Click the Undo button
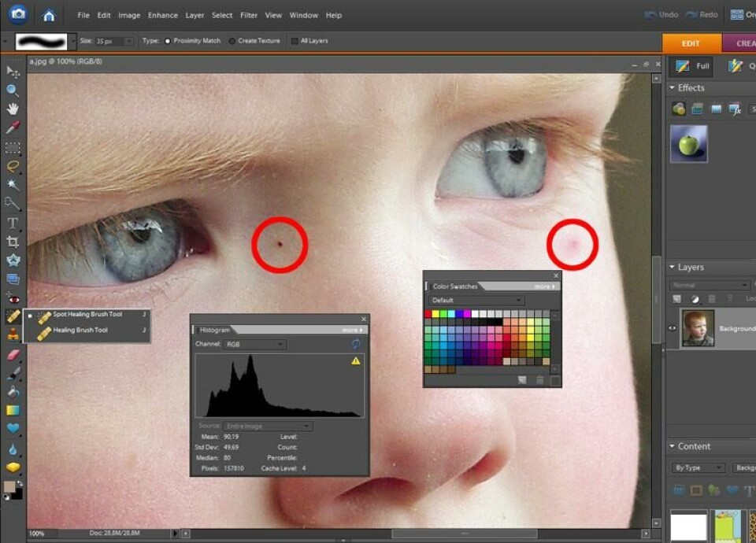The height and width of the screenshot is (543, 756). [661, 15]
